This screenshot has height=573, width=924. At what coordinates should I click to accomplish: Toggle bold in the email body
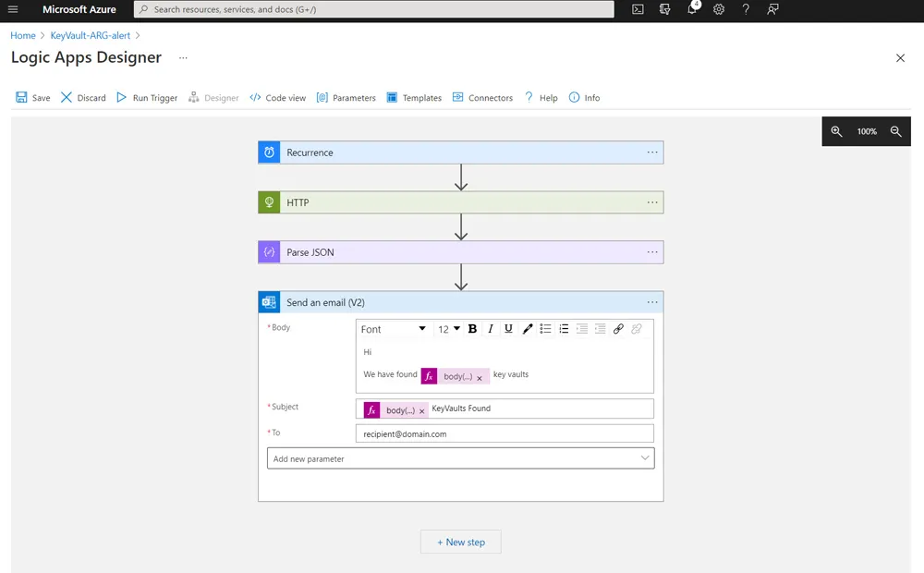tap(472, 329)
